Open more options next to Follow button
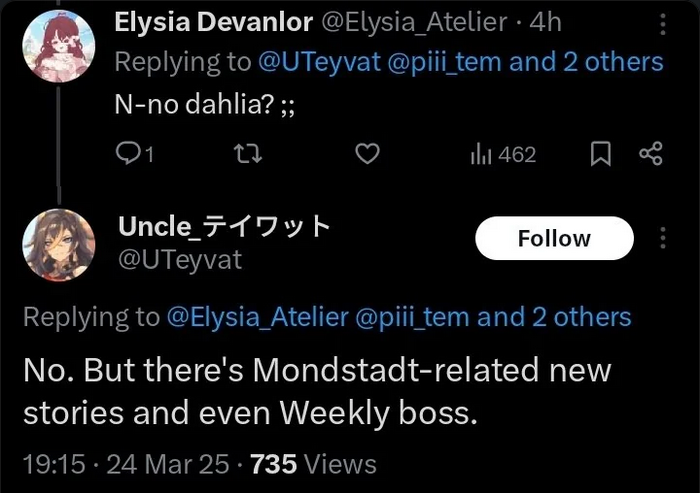This screenshot has width=700, height=493. pos(661,238)
